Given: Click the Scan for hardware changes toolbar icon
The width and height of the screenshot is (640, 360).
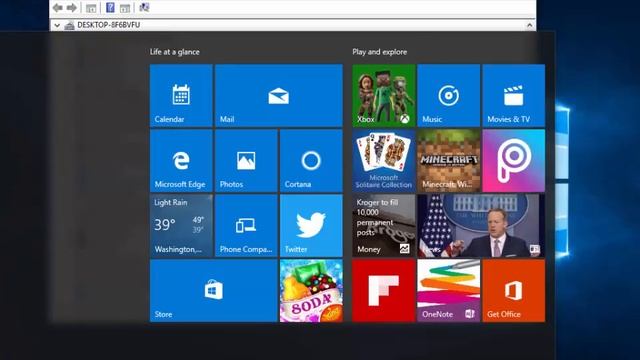Looking at the screenshot, I should point(144,7).
